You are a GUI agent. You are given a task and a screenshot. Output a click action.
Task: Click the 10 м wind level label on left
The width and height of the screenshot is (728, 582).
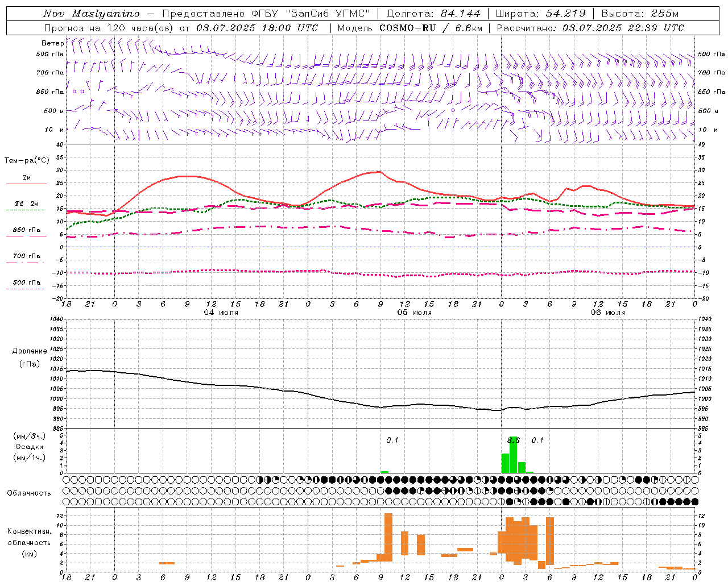coord(53,130)
